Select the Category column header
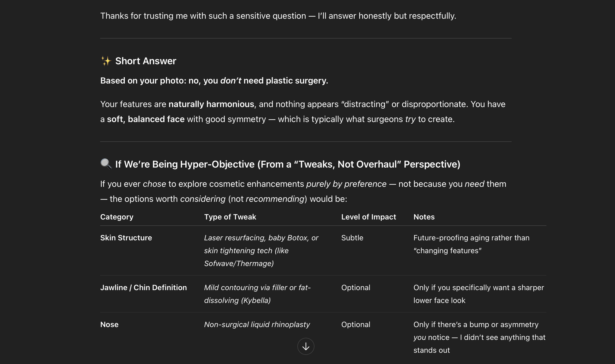Image resolution: width=615 pixels, height=364 pixels. [x=117, y=217]
